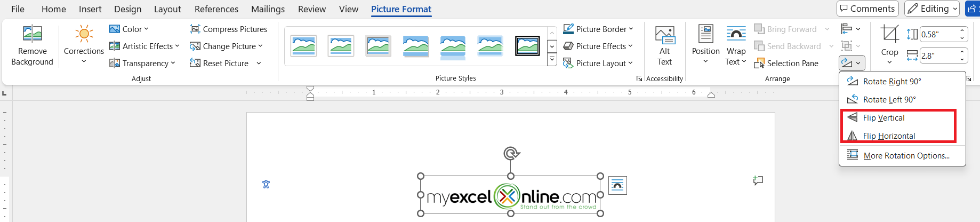Click Compress Pictures
This screenshot has width=980, height=222.
pos(228,29)
